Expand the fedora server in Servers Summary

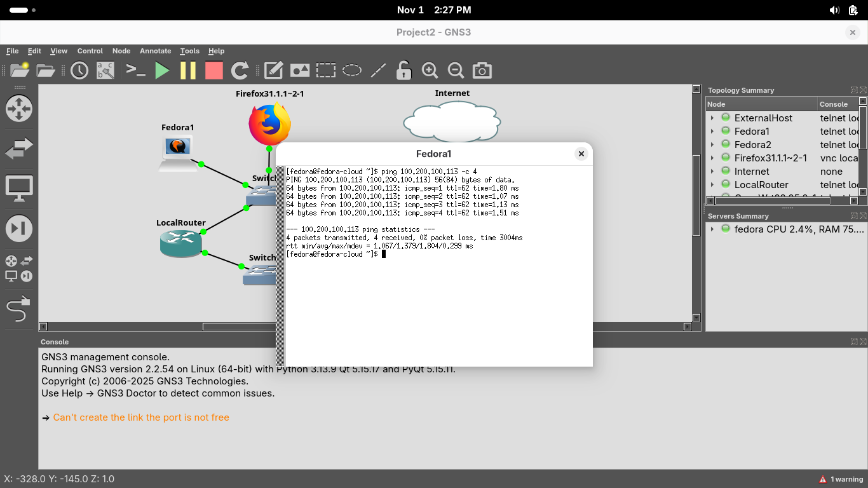tap(712, 229)
